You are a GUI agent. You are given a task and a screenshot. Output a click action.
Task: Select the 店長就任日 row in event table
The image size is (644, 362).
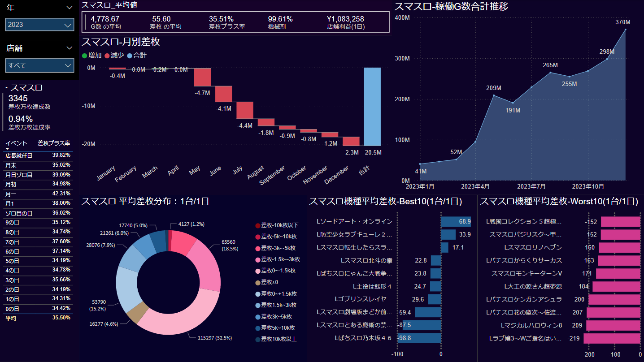click(x=19, y=155)
